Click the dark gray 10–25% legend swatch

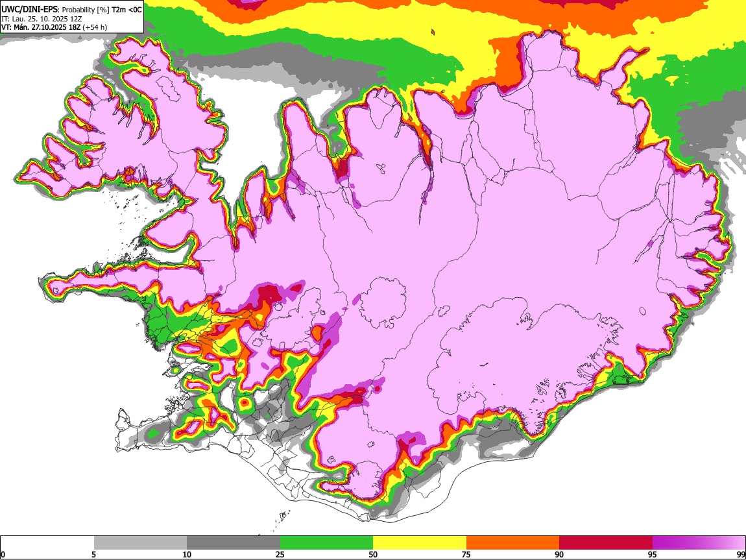tap(234, 543)
